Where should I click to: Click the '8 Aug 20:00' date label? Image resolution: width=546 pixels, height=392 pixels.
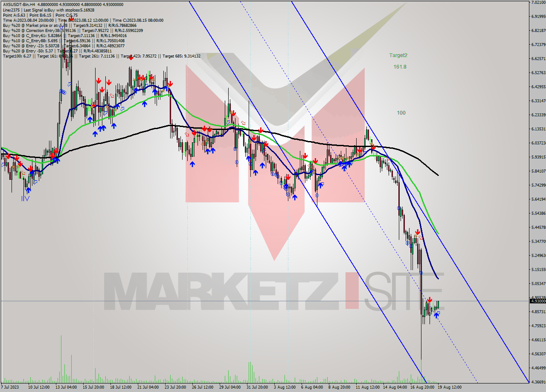pos(339,387)
